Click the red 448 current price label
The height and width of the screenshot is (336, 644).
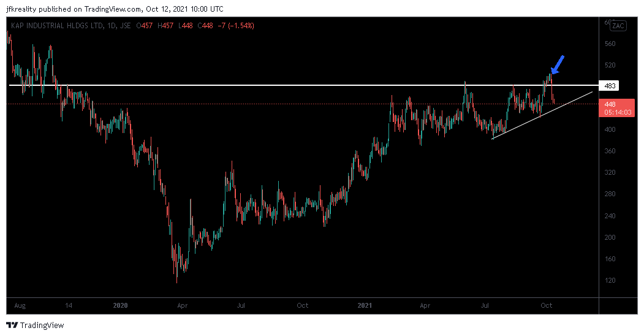click(x=610, y=104)
